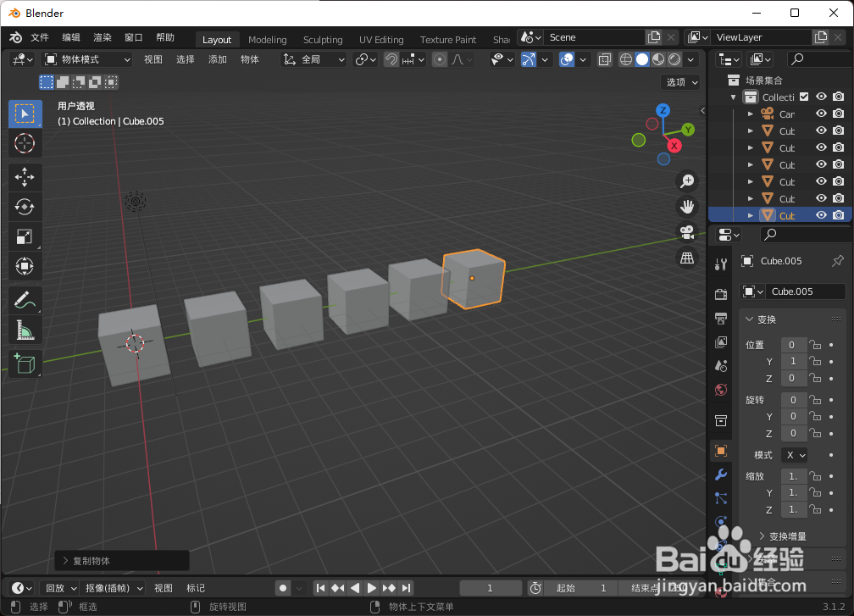854x616 pixels.
Task: Open the Particles properties tab
Action: click(721, 498)
